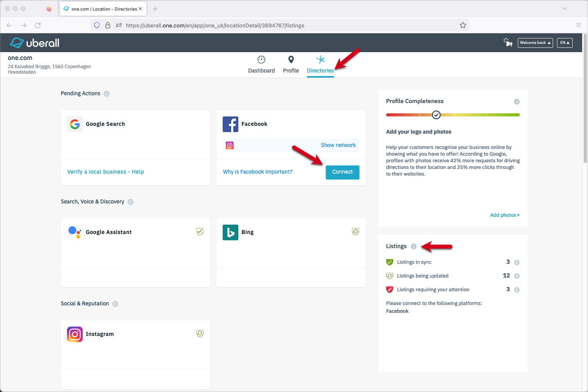Click the info icon next to Listings heading
The width and height of the screenshot is (588, 392).
point(414,246)
